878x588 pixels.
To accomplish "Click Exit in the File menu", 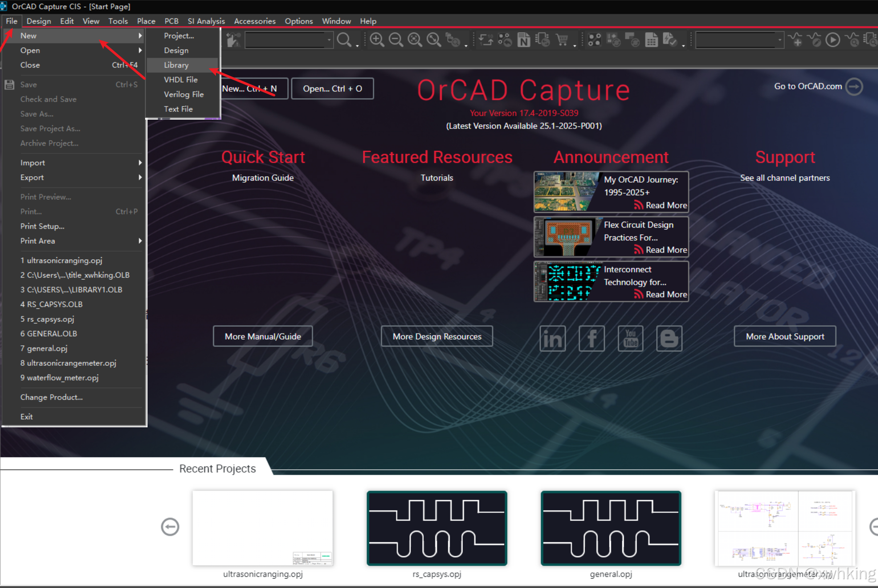I will click(74, 417).
